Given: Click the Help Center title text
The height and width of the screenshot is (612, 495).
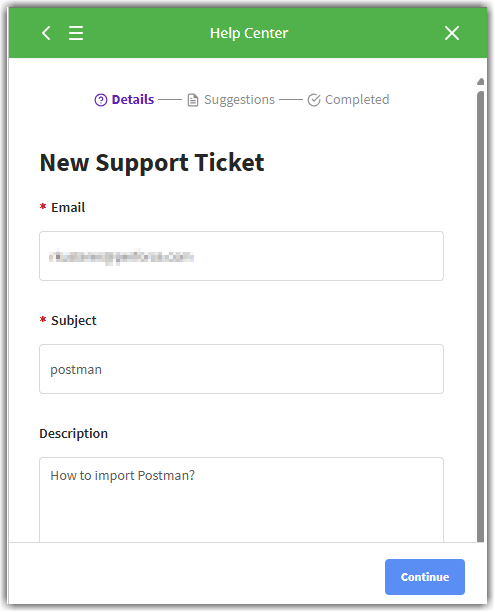Looking at the screenshot, I should 249,33.
